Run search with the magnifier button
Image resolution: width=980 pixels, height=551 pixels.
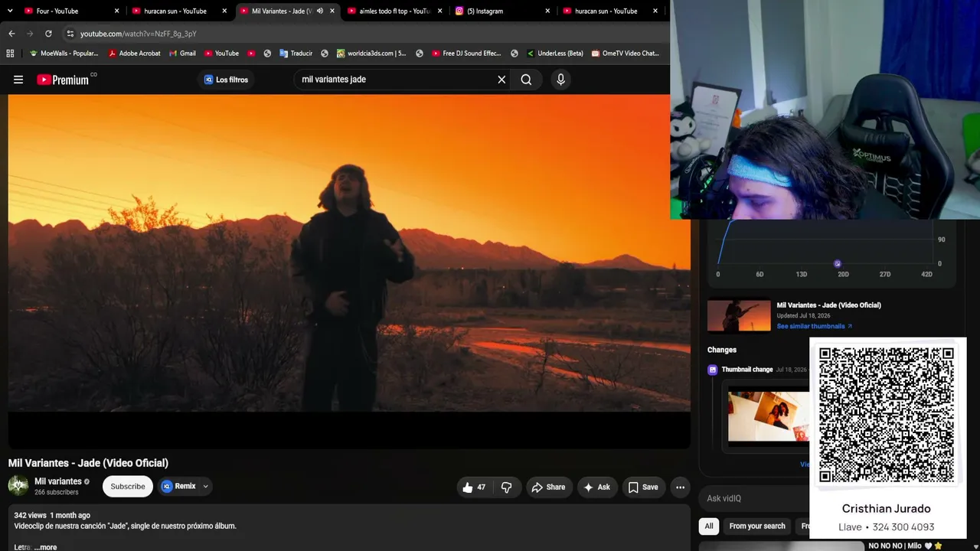[526, 80]
